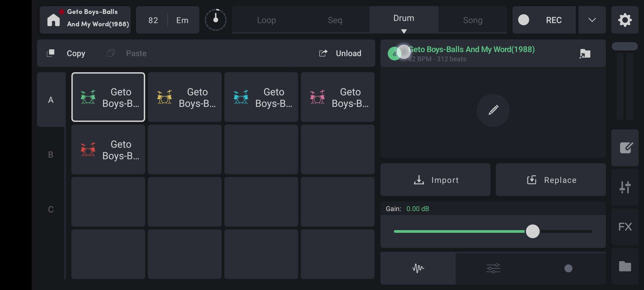644x290 pixels.
Task: Select the green drum kit pad
Action: pyautogui.click(x=108, y=97)
